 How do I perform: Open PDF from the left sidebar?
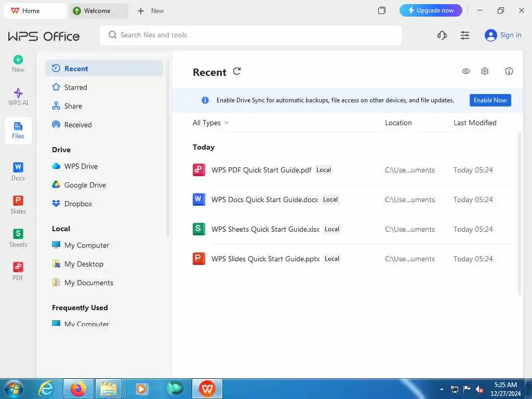pyautogui.click(x=18, y=271)
